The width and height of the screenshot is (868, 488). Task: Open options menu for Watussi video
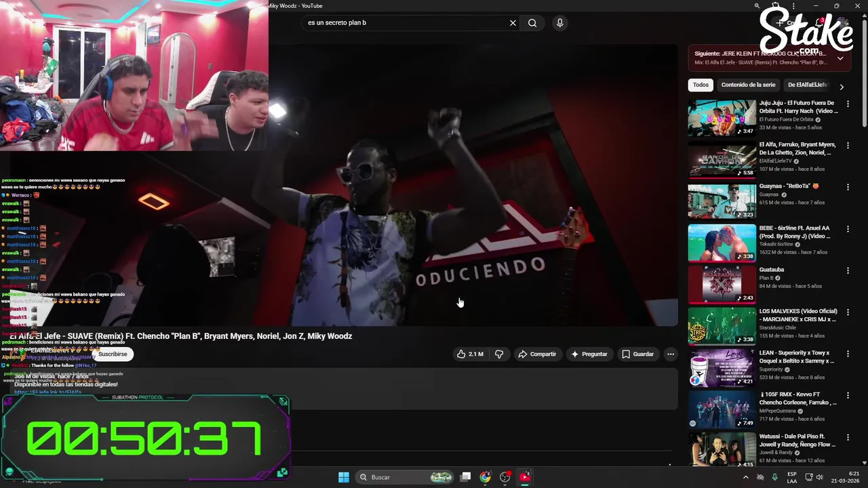click(x=848, y=436)
